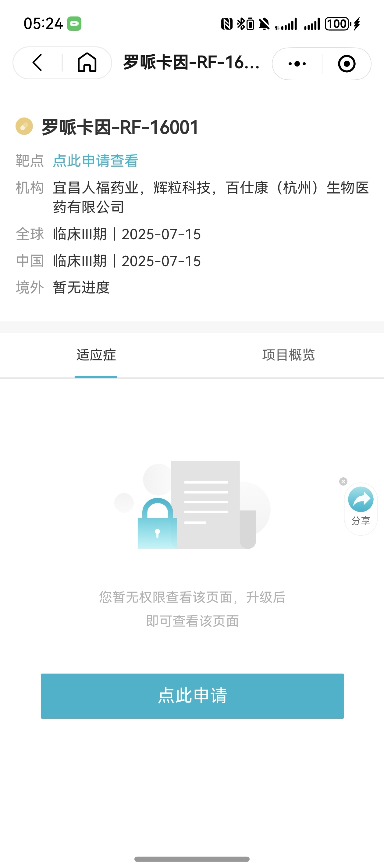Tap the battery indicator in status bar
Screen dimensions: 384x868
tap(338, 24)
